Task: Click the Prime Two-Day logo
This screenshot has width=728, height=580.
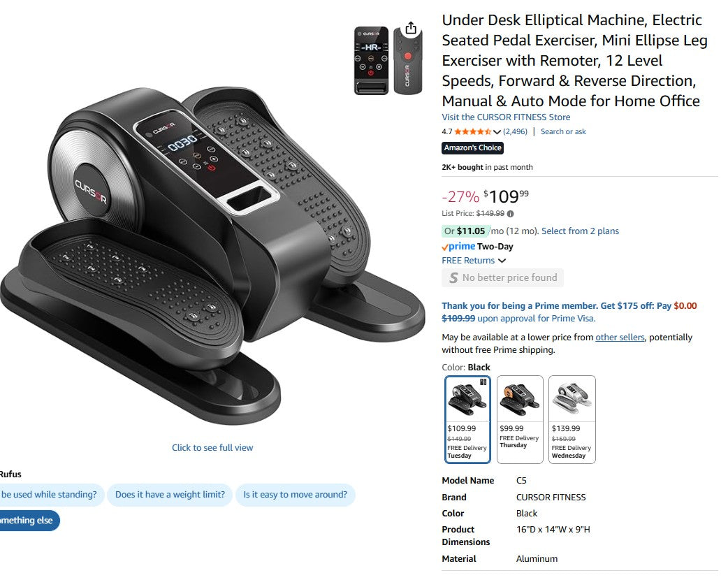Action: pyautogui.click(x=477, y=247)
